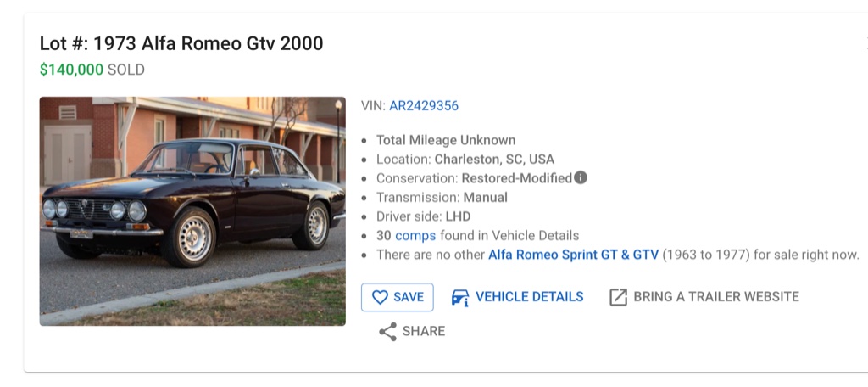Click the share icon
This screenshot has width=868, height=387.
(387, 332)
